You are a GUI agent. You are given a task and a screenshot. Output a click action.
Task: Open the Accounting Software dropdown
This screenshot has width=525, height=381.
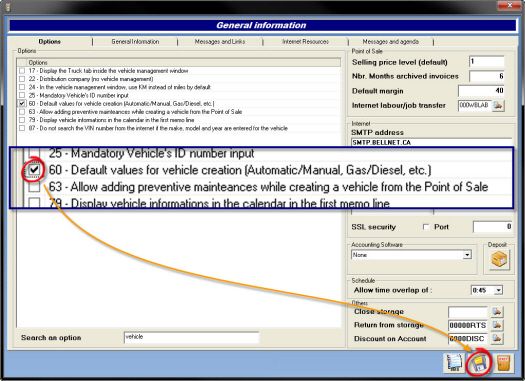tap(467, 255)
